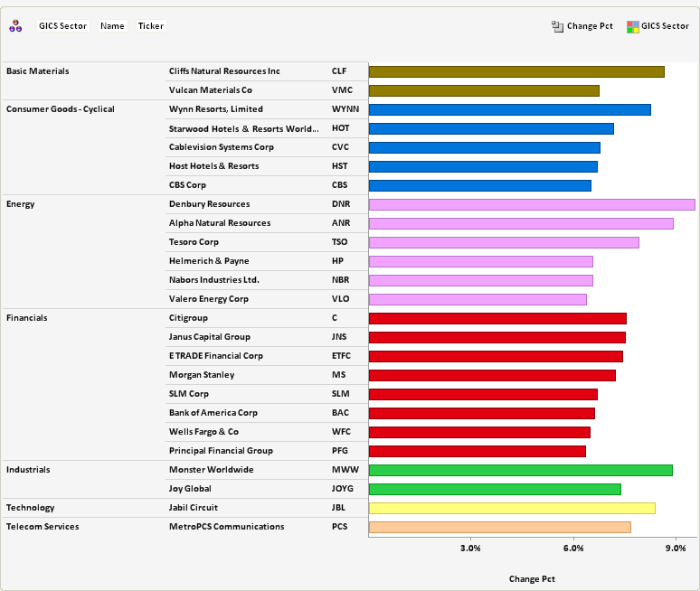Click the DNR ticker cell
This screenshot has height=591, width=700.
pos(341,204)
